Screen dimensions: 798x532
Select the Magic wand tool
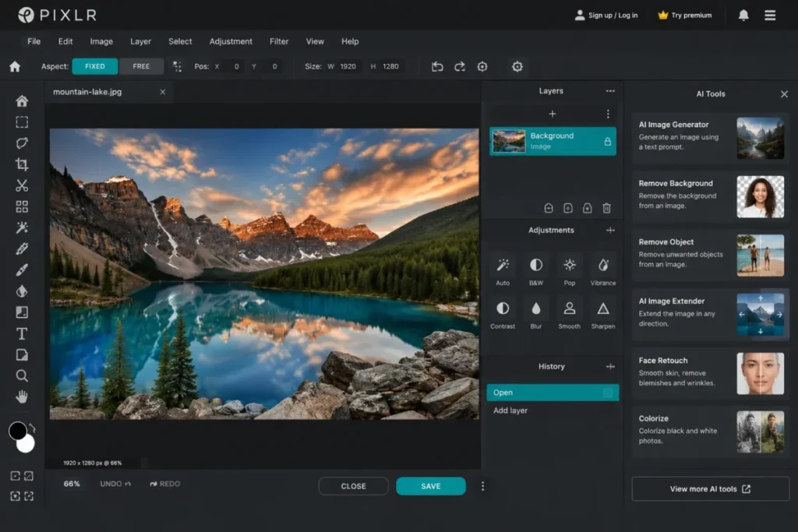22,227
